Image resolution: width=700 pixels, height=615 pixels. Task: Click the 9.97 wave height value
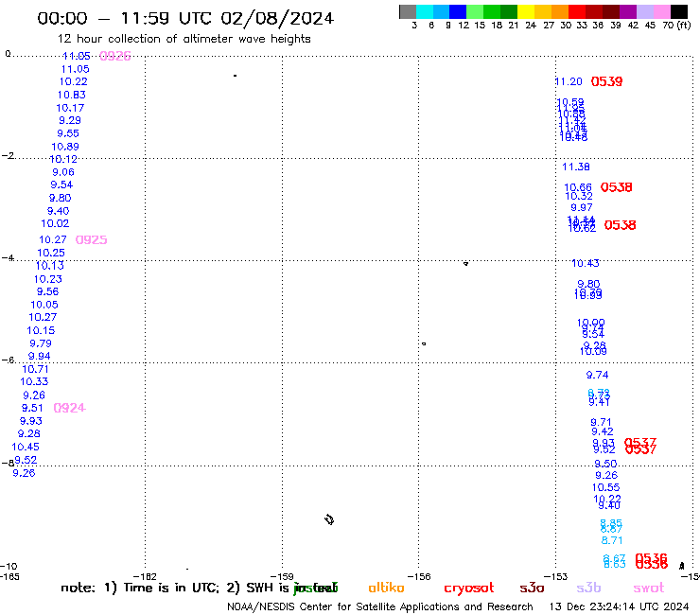(582, 207)
